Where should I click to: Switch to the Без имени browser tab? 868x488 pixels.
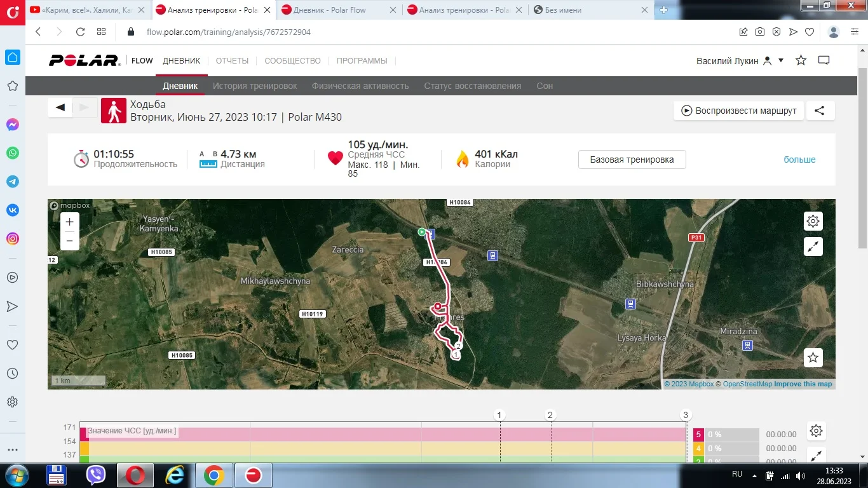coord(591,10)
